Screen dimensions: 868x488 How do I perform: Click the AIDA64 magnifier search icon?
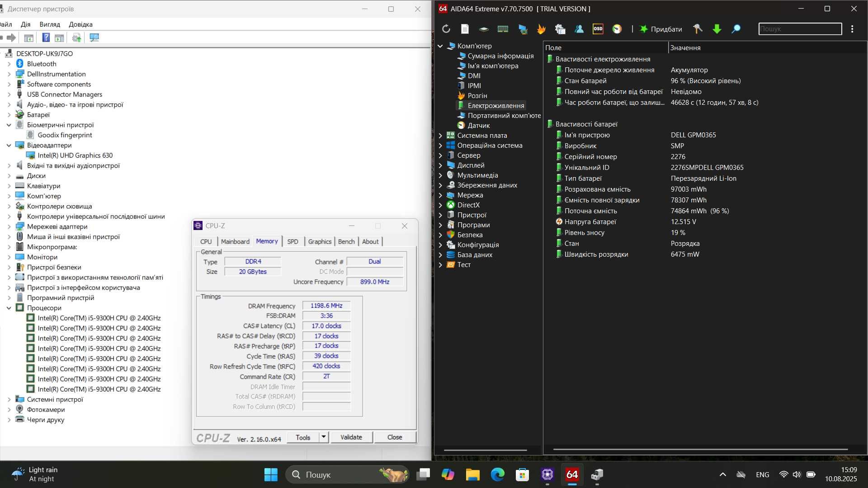[x=736, y=29]
